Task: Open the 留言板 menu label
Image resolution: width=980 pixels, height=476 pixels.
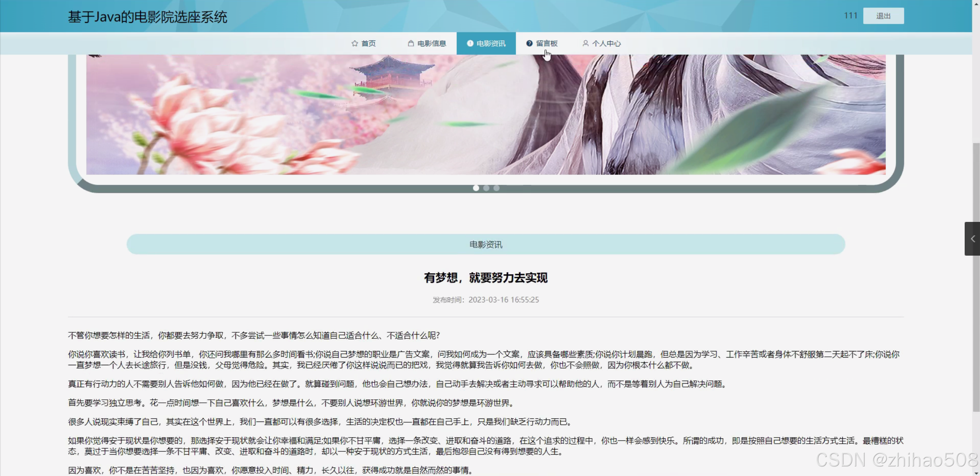Action: tap(547, 44)
